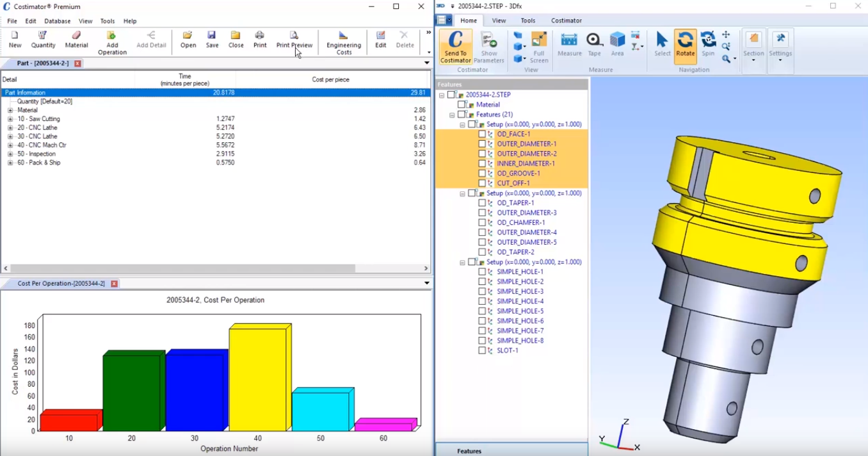Open the Tools menu in Costimator
Screen dimensions: 868x456
coord(108,21)
